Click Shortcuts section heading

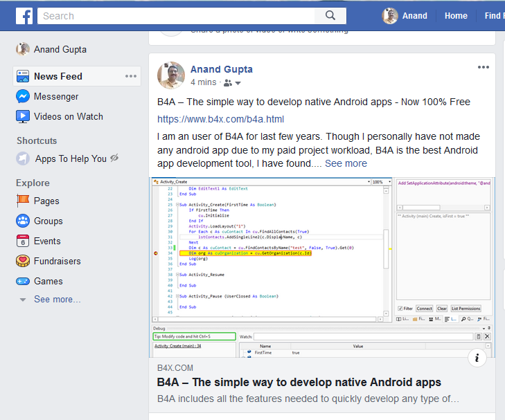(x=37, y=140)
